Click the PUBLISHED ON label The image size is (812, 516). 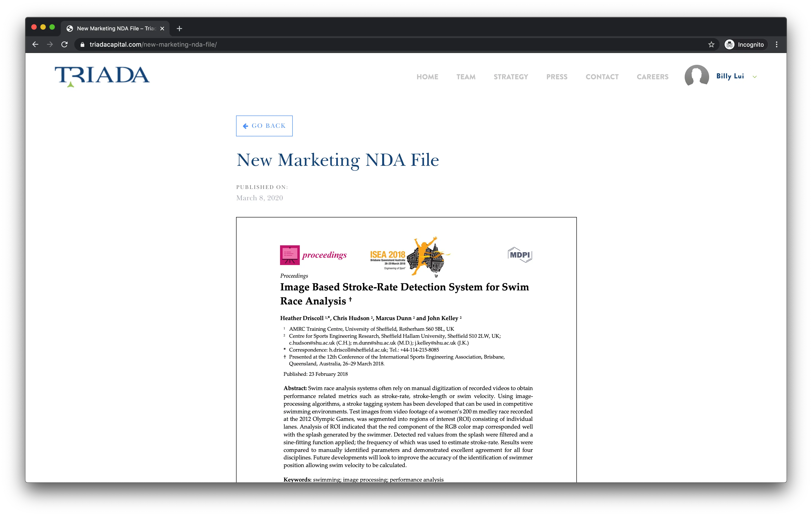click(x=262, y=187)
